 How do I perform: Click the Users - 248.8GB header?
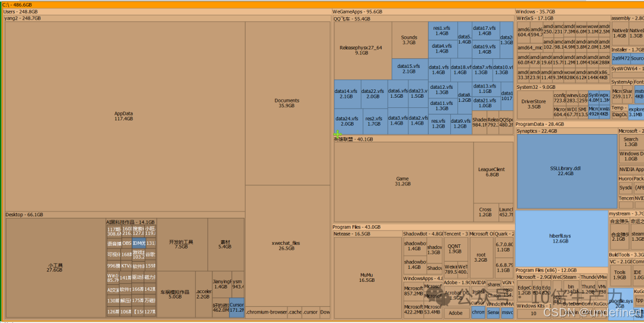(166, 12)
